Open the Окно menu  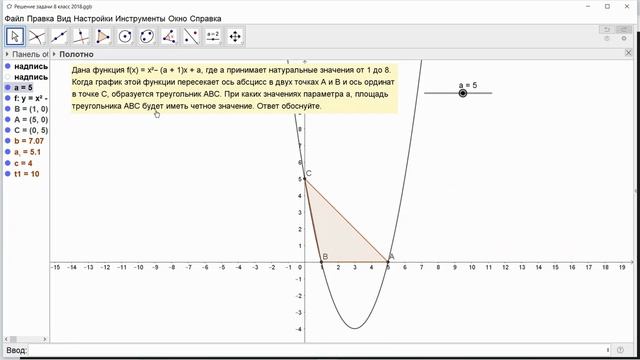coord(178,19)
